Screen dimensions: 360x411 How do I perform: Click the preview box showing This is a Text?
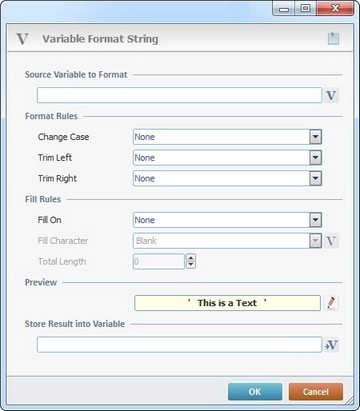click(227, 303)
